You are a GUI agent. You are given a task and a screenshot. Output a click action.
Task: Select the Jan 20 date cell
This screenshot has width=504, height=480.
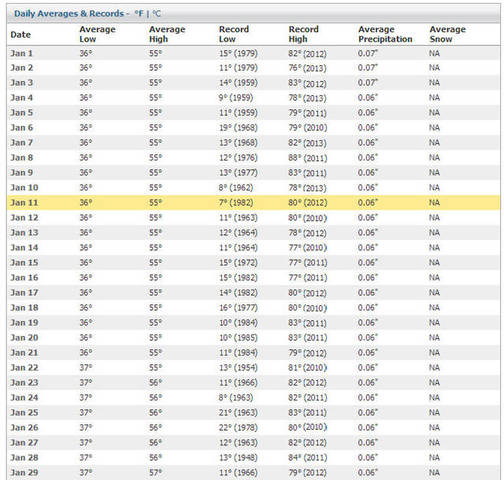point(24,338)
